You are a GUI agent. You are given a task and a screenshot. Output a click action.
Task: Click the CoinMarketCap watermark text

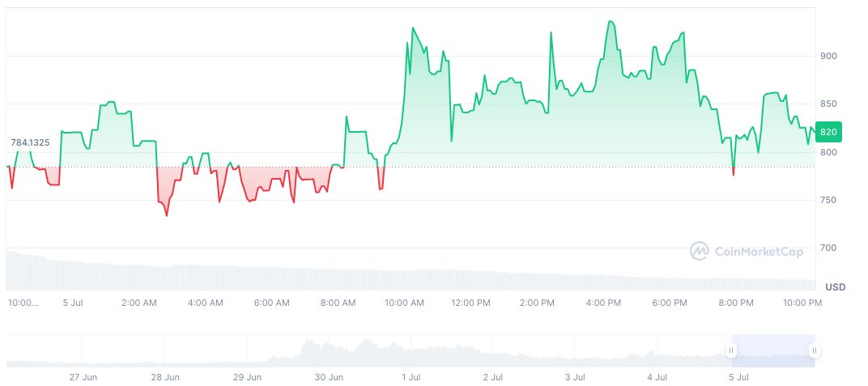click(759, 252)
